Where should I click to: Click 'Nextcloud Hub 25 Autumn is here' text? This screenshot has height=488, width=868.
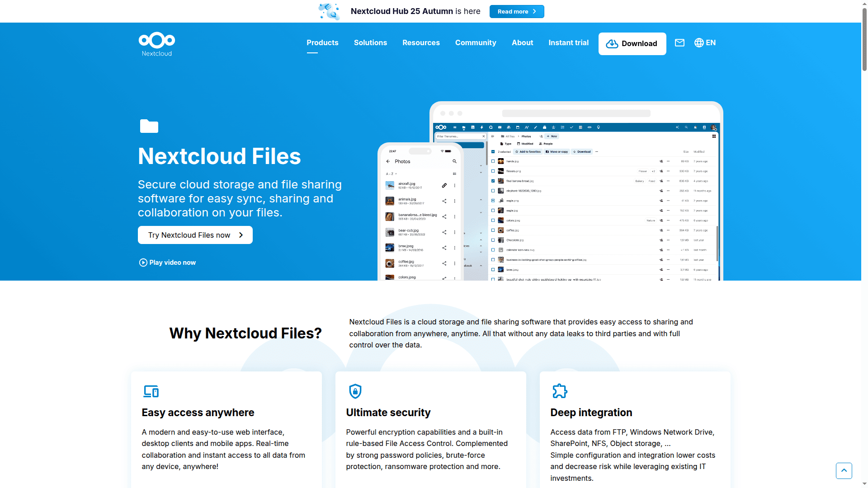(x=415, y=11)
